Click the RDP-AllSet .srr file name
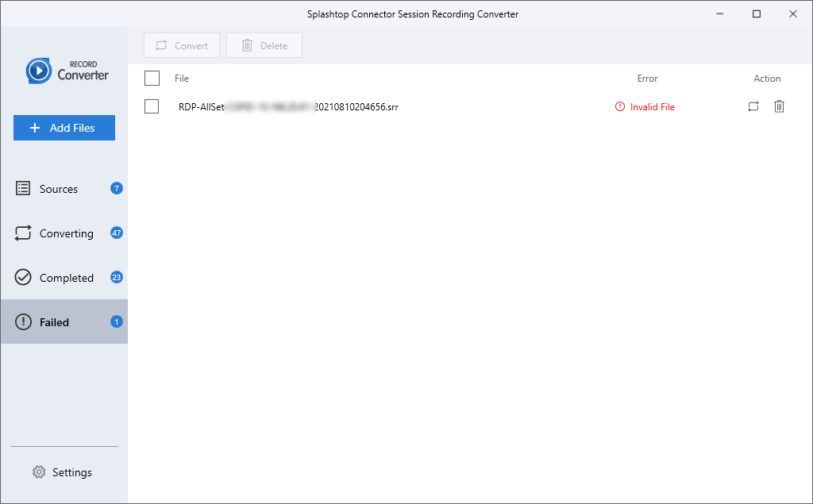Screen dimensions: 813x504 point(288,107)
